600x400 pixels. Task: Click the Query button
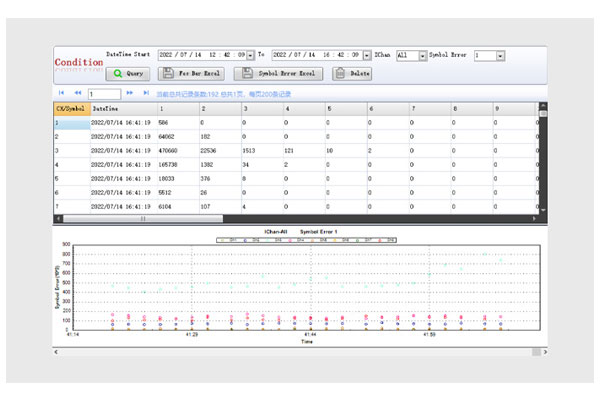coord(127,73)
